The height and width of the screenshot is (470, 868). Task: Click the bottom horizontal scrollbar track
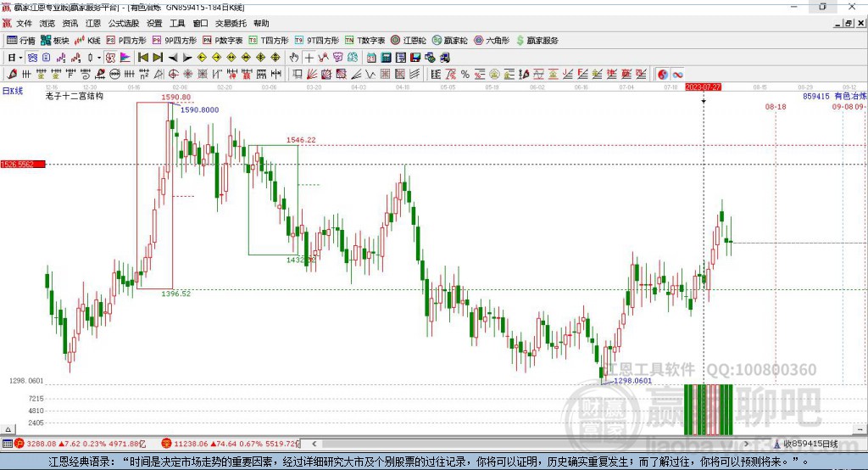point(530,444)
